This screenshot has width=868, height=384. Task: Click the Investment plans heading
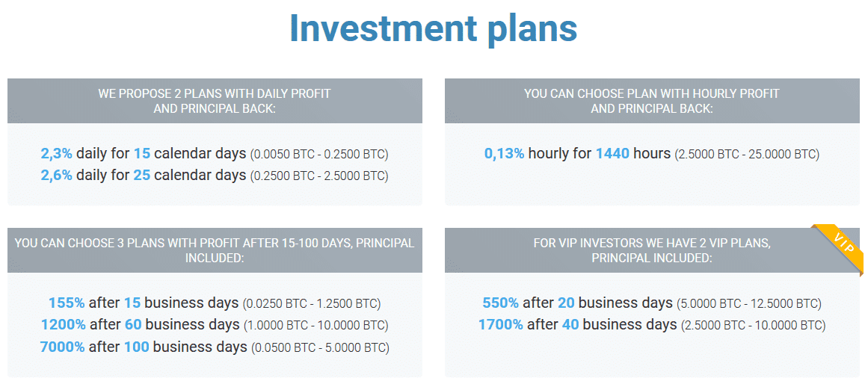[434, 29]
